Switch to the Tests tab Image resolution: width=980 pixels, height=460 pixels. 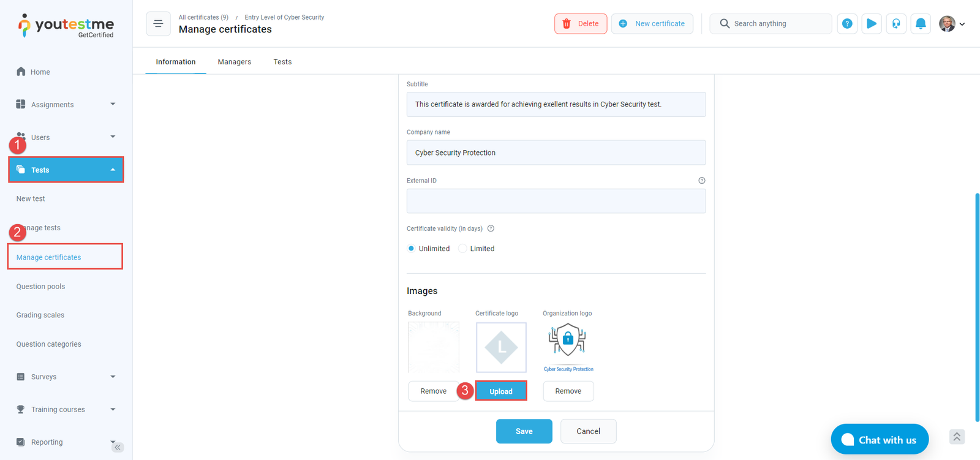click(x=282, y=62)
